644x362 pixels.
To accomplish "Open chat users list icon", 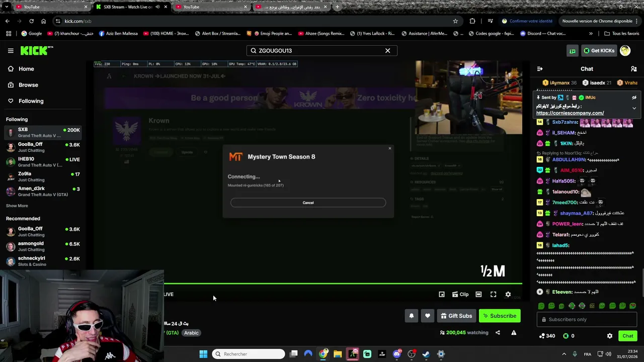I will point(634,69).
